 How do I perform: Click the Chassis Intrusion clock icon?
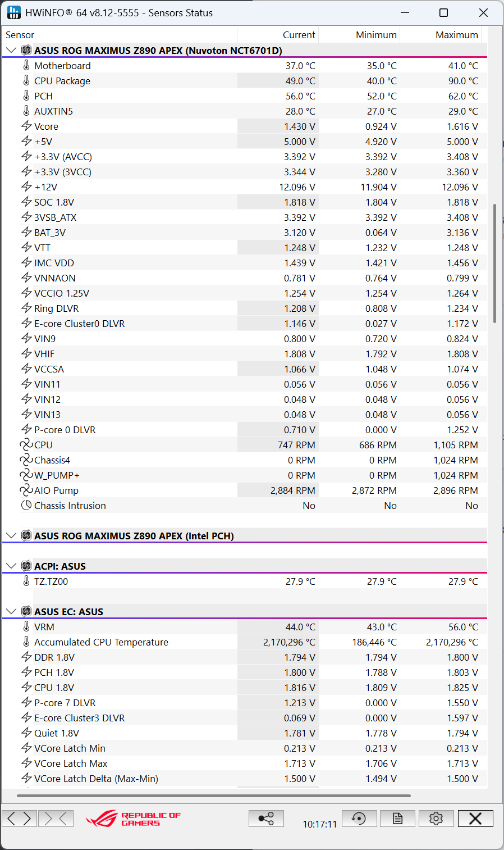(26, 506)
